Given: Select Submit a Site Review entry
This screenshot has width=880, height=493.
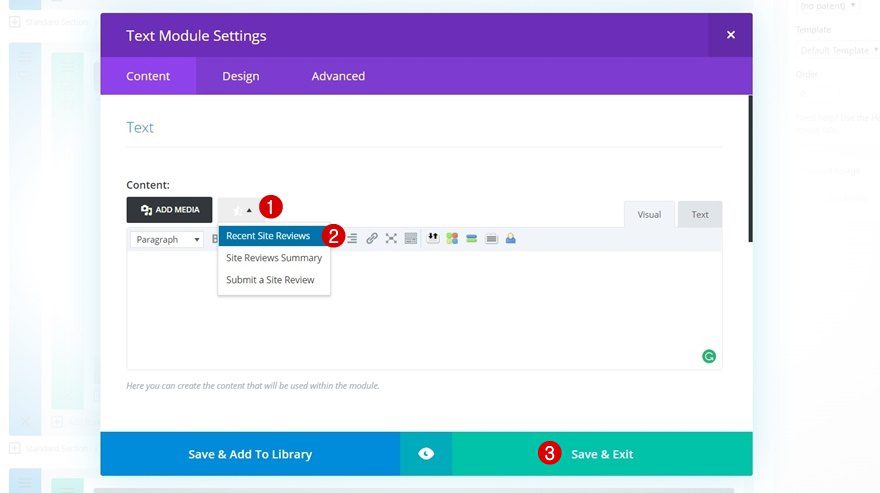Looking at the screenshot, I should pos(270,280).
